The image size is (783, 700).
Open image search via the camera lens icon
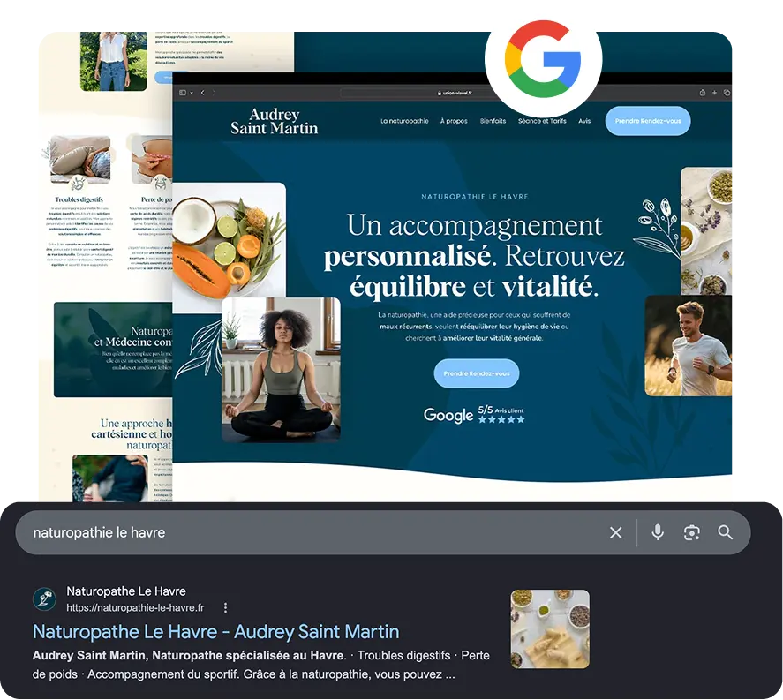691,533
